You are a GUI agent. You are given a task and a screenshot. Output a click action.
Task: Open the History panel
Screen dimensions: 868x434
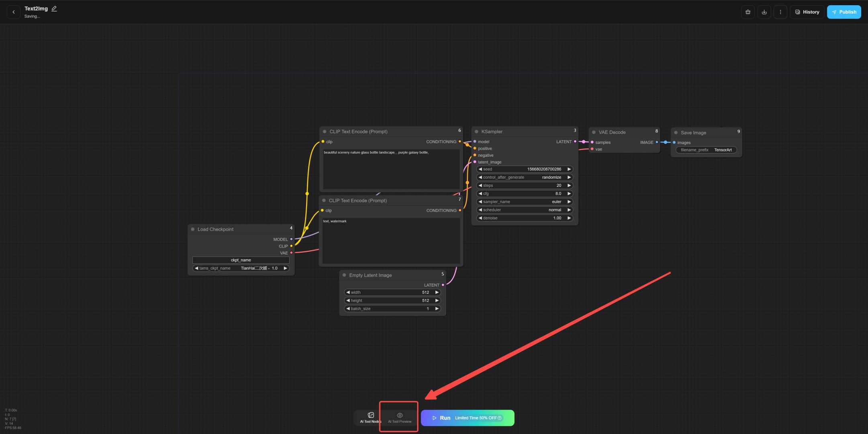[807, 12]
